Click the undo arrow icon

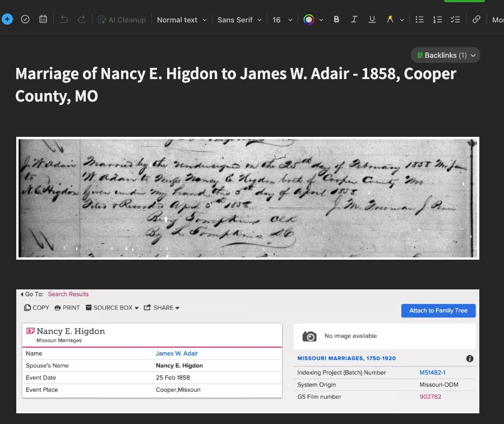(64, 20)
